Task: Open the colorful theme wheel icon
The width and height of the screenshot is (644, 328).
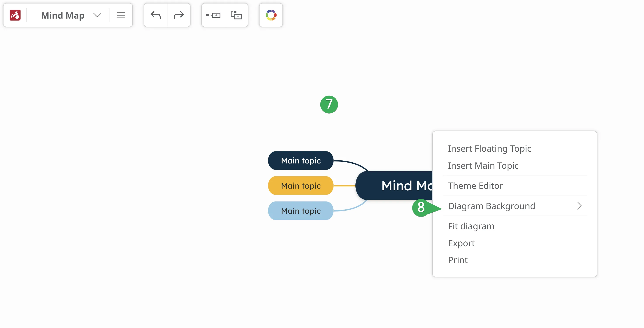Action: pyautogui.click(x=271, y=15)
